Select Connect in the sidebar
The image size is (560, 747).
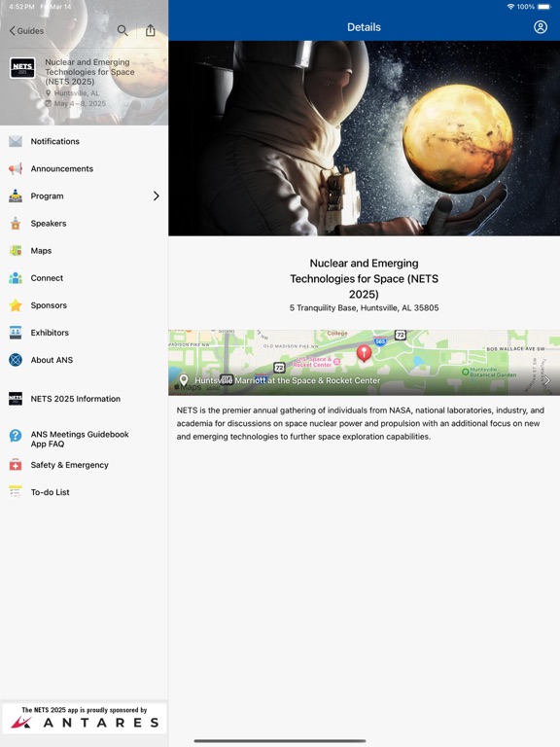point(84,278)
